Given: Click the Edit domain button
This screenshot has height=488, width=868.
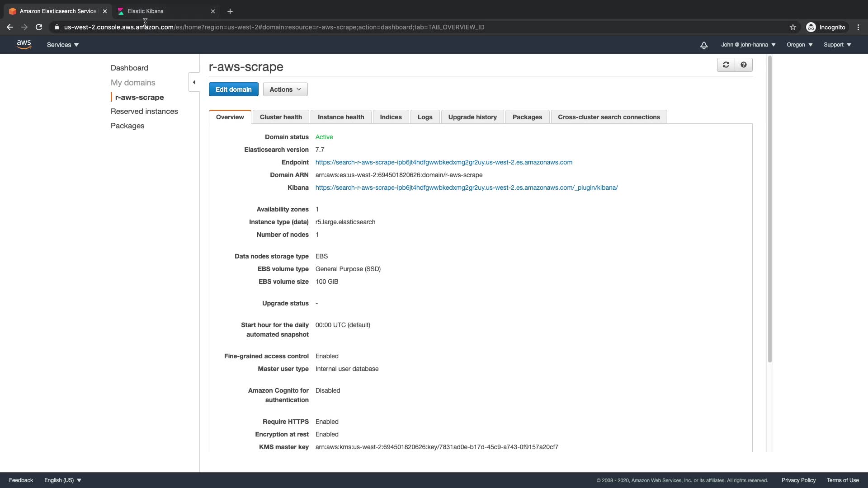Looking at the screenshot, I should point(233,89).
